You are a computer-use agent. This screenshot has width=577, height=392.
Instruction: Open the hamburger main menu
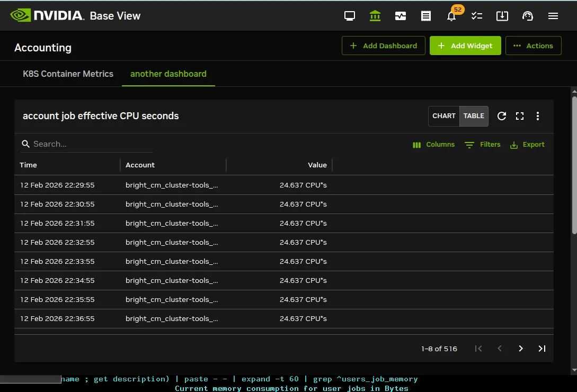553,16
